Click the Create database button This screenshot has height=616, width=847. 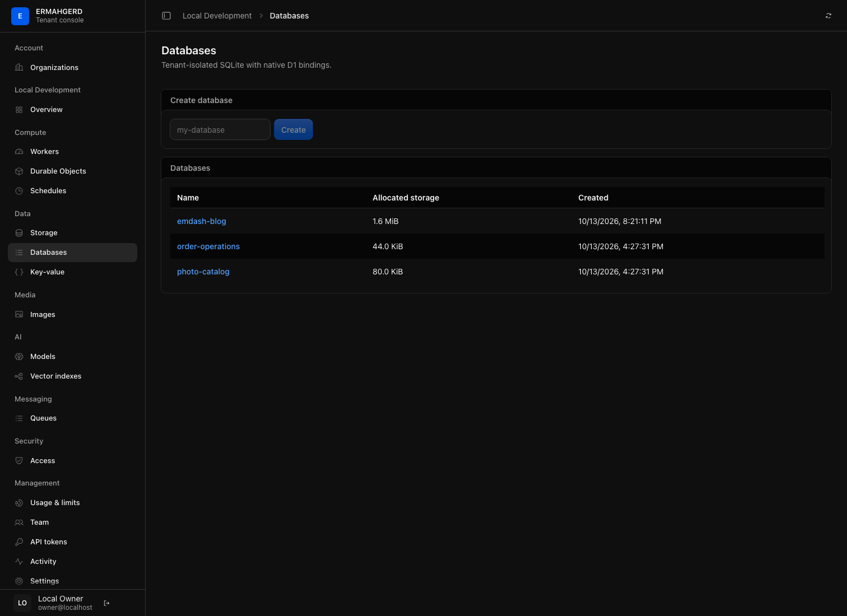pos(294,130)
